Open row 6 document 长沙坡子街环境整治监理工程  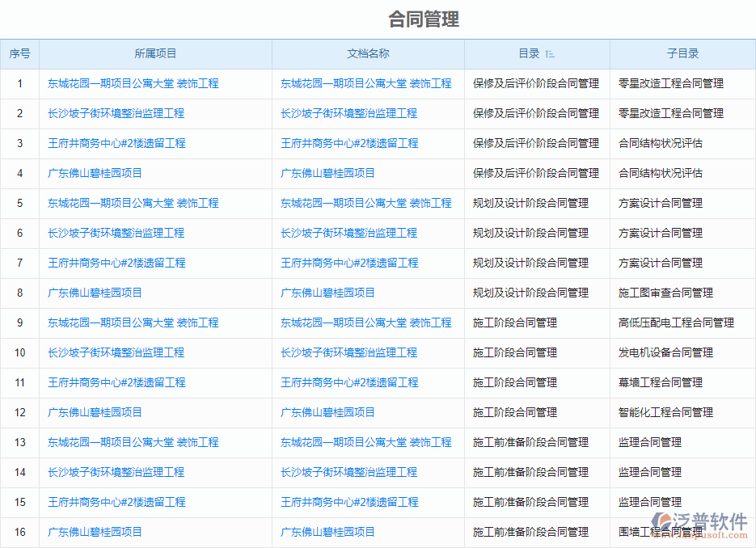pyautogui.click(x=351, y=233)
